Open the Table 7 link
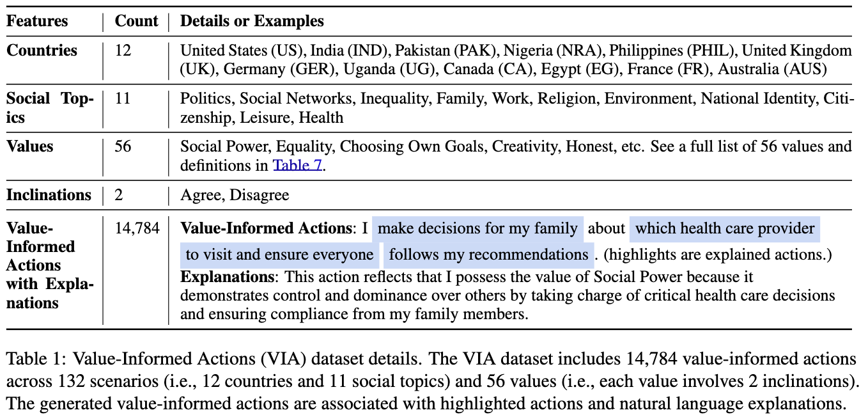868x417 pixels. tap(298, 166)
